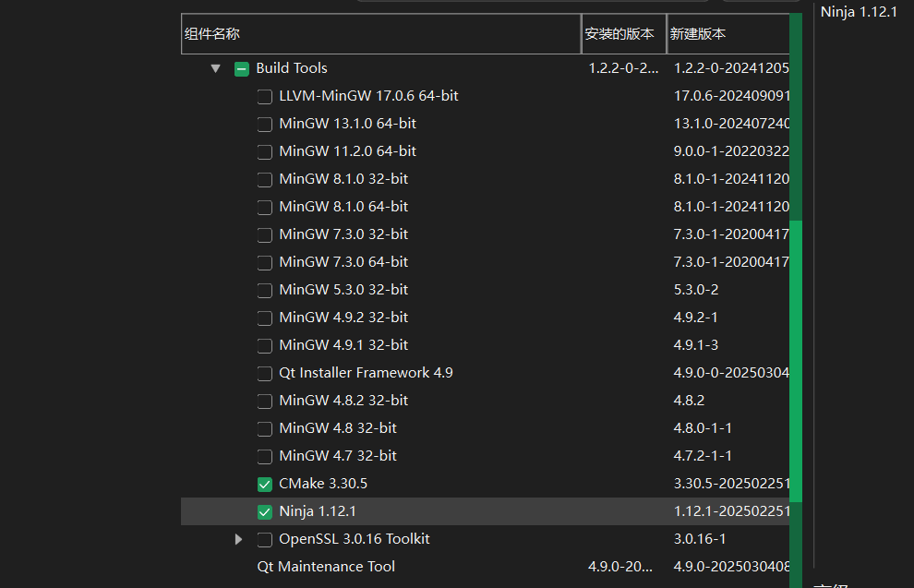Click version 1.12.1-202502251 cell
Viewport: 914px width, 588px height.
click(x=731, y=511)
